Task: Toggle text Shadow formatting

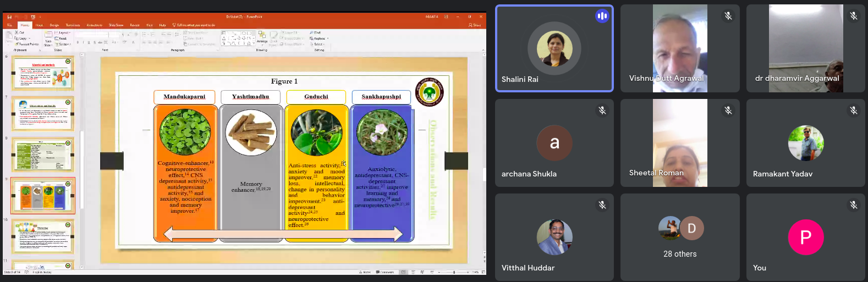Action: click(x=95, y=42)
